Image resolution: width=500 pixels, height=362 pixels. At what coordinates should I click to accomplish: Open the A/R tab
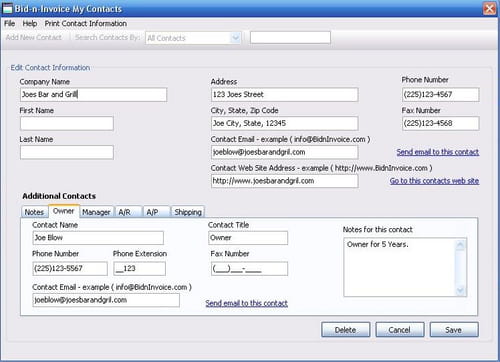[x=128, y=212]
